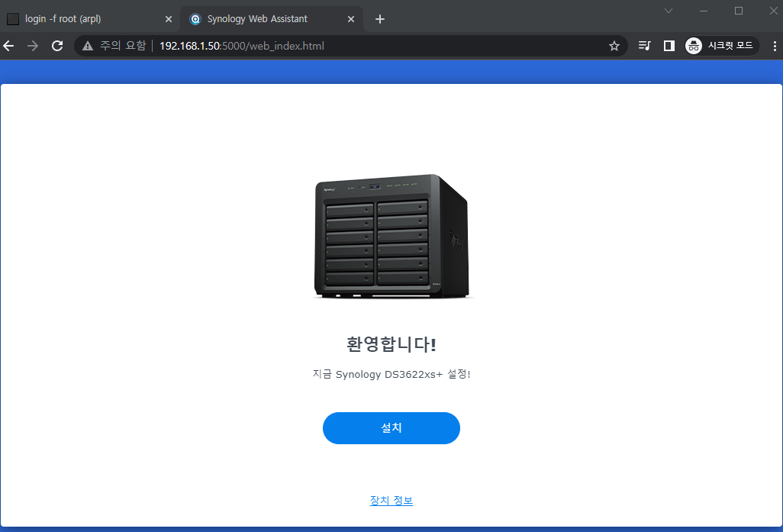783x532 pixels.
Task: Go back to the previous page
Action: pyautogui.click(x=8, y=46)
